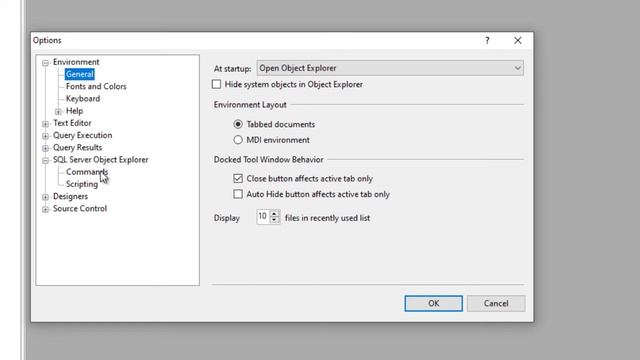The height and width of the screenshot is (360, 640).
Task: Check Auto Hide button affects active tab only
Action: pos(238,194)
